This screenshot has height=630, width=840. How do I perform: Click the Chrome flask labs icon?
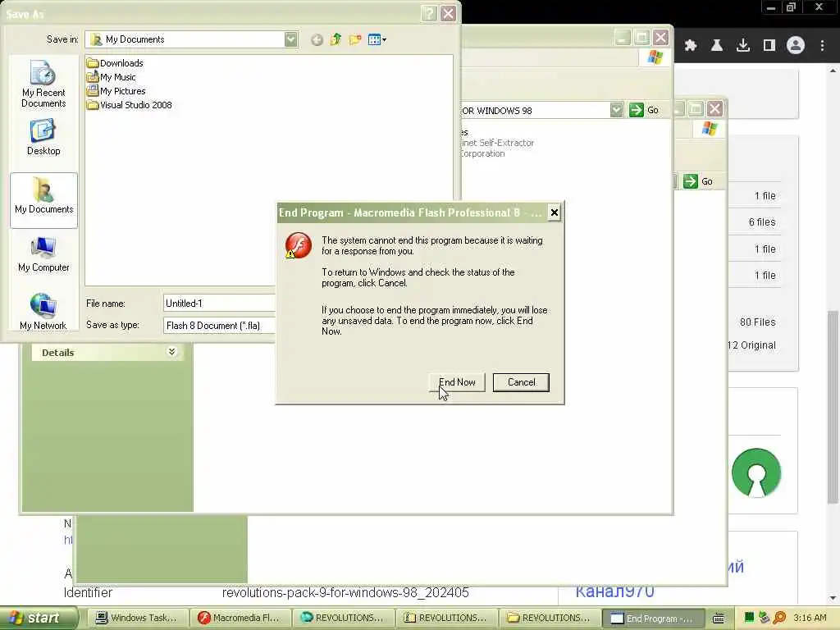(x=717, y=46)
